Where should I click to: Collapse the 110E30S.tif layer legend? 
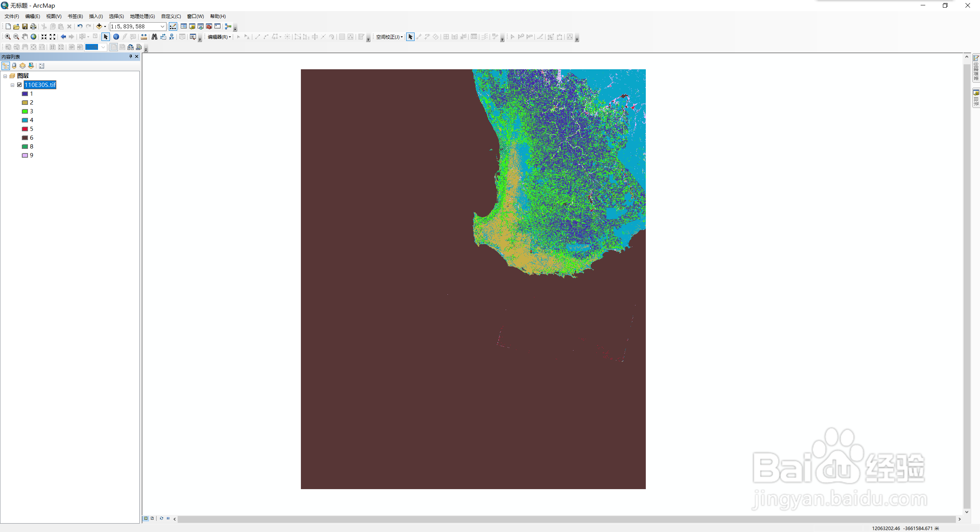(13, 85)
